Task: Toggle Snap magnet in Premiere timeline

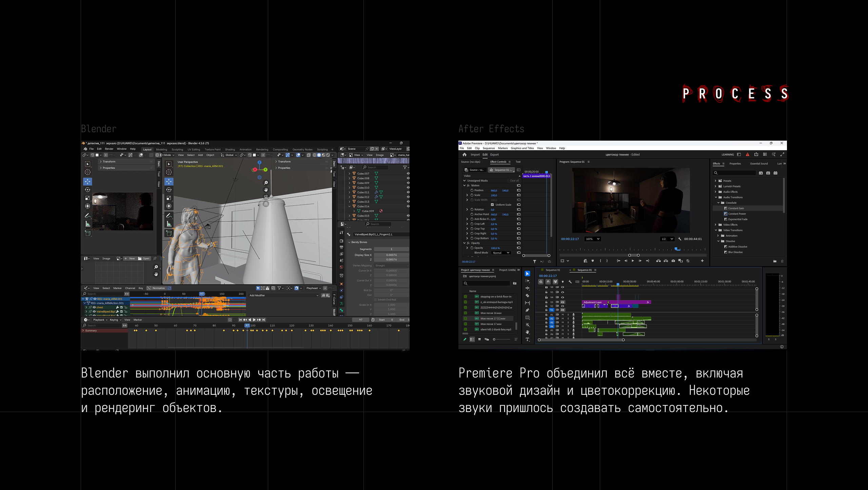Action: [x=548, y=282]
